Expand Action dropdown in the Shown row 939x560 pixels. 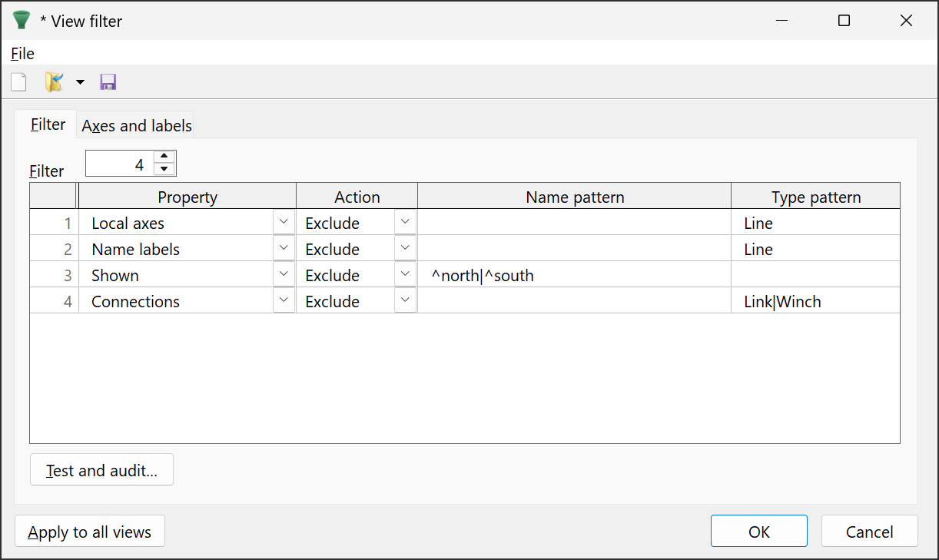(405, 275)
